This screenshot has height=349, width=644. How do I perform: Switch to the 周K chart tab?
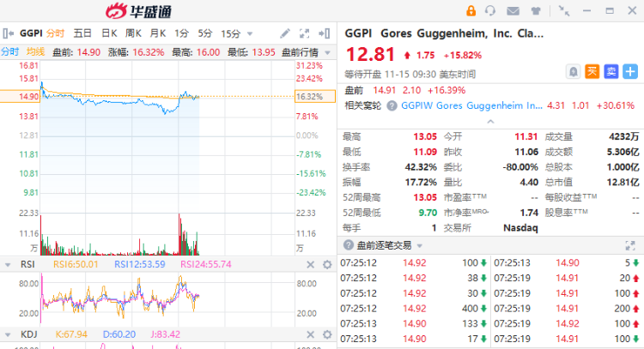[x=133, y=33]
